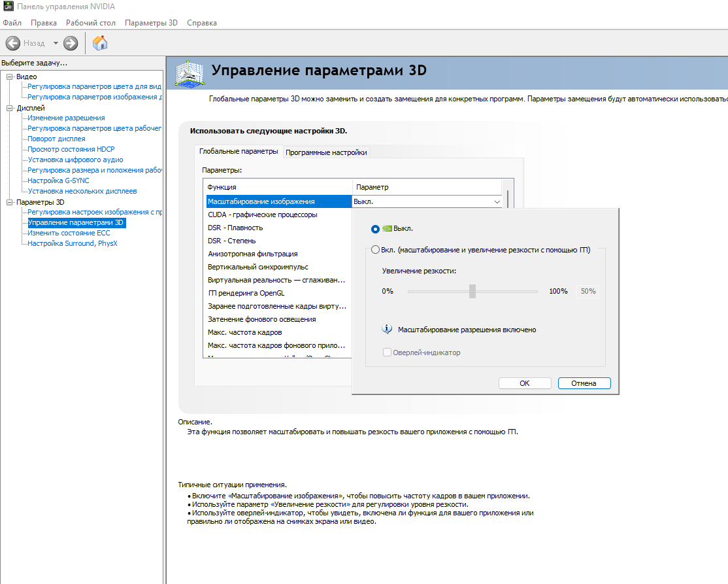Switch to Программные настройки tab
Screen dimensions: 728x584
326,152
